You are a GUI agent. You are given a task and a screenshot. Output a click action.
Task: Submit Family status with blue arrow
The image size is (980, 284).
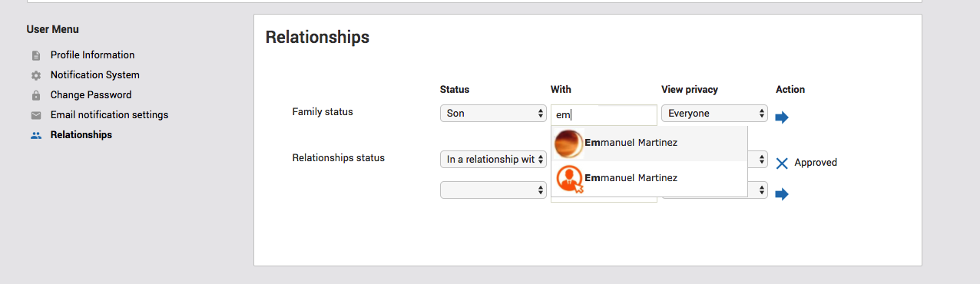(782, 117)
